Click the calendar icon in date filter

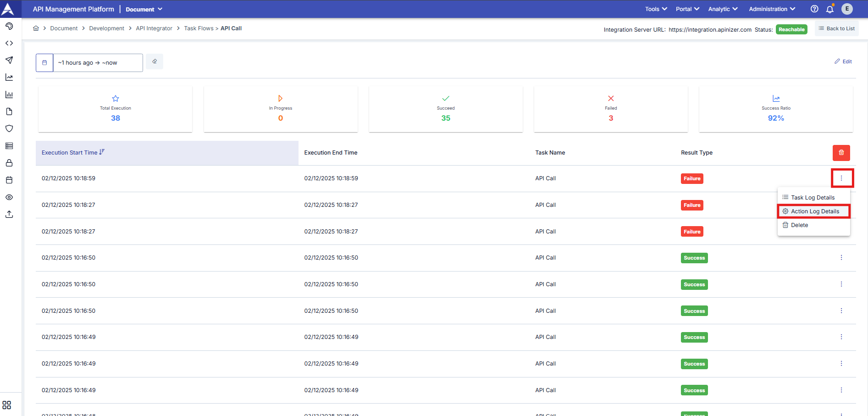[44, 63]
